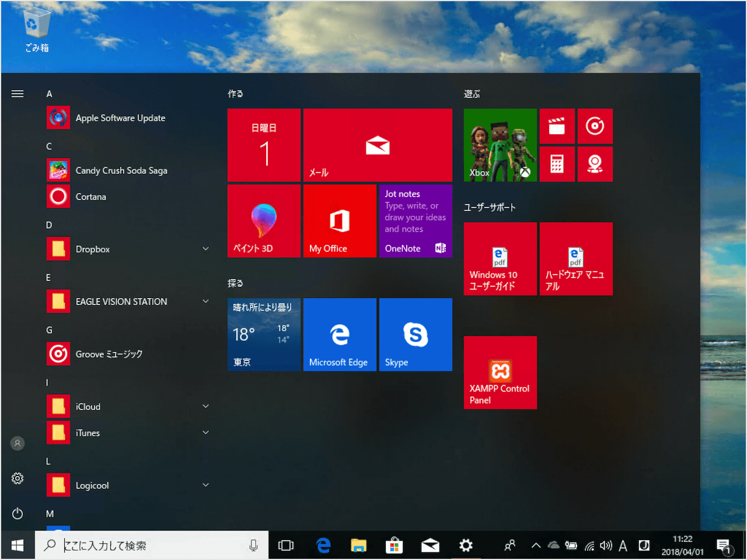This screenshot has width=747, height=560.
Task: Click the microphone in search box
Action: coord(253,545)
